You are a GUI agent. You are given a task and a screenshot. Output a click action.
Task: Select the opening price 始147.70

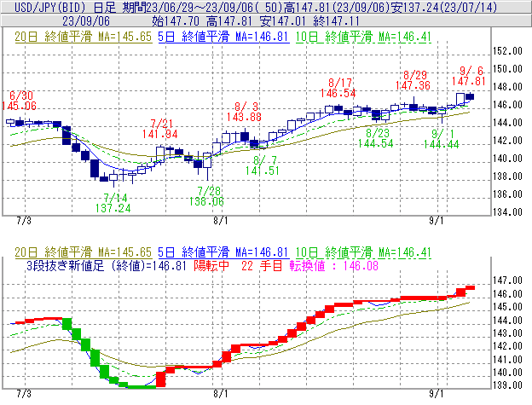(175, 21)
